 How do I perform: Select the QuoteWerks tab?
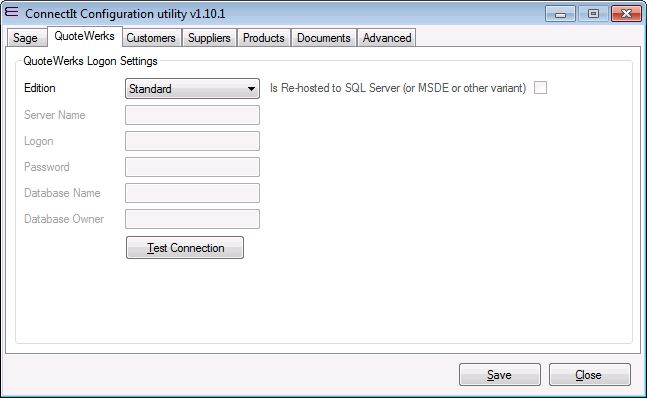85,36
